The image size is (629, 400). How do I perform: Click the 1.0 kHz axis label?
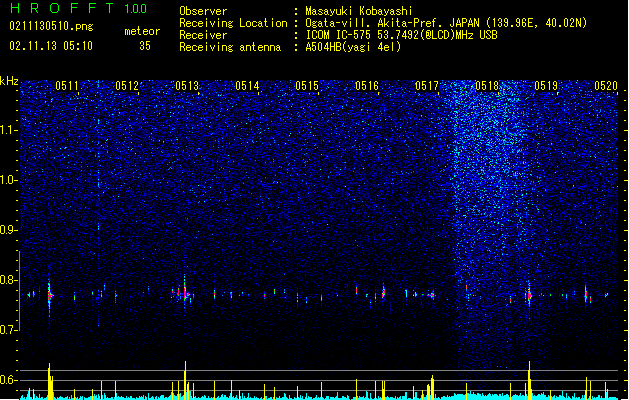[x=9, y=180]
